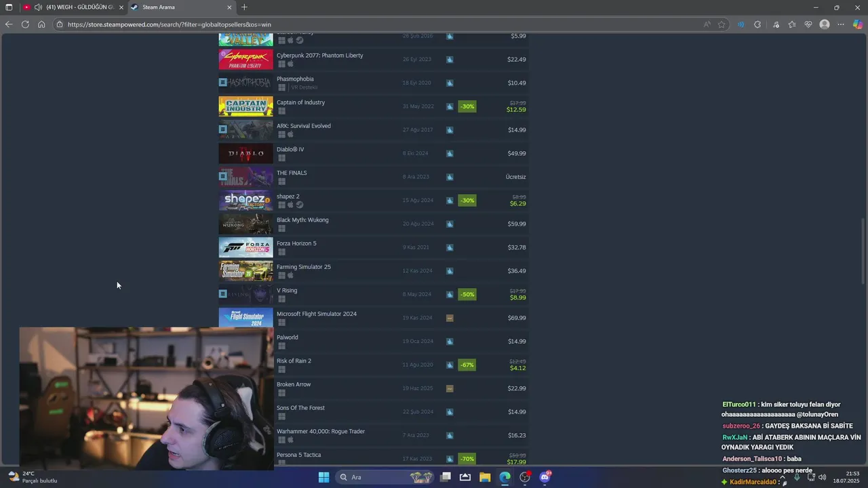Click the review icon on Microsoft Flight Simulator 2024
This screenshot has width=868, height=488.
pos(450,318)
